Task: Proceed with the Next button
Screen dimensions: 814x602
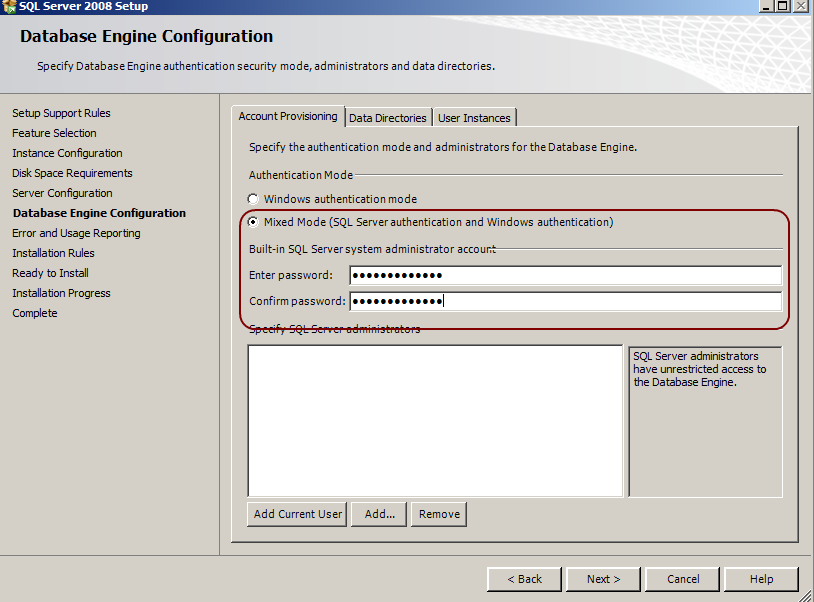Action: 603,579
